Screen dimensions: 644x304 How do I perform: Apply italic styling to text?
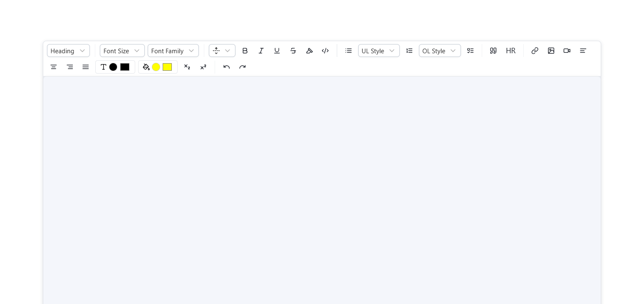(261, 50)
